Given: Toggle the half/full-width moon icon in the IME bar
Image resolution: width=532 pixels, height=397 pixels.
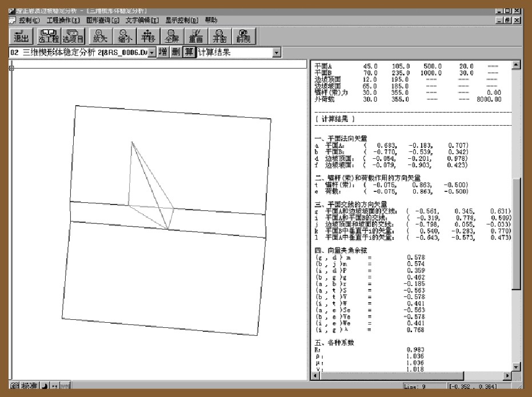Looking at the screenshot, I should click(x=45, y=386).
